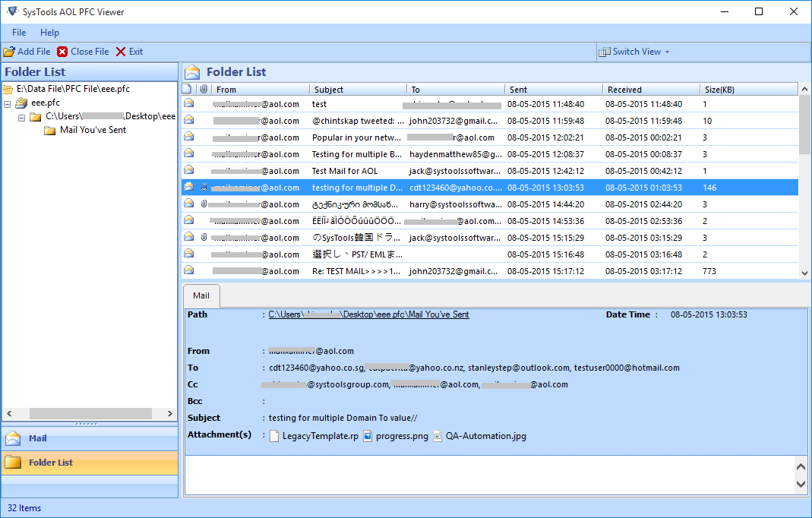Click envelope icon of 15:15:29 sent email
Viewport: 812px width, 518px height.
click(189, 237)
